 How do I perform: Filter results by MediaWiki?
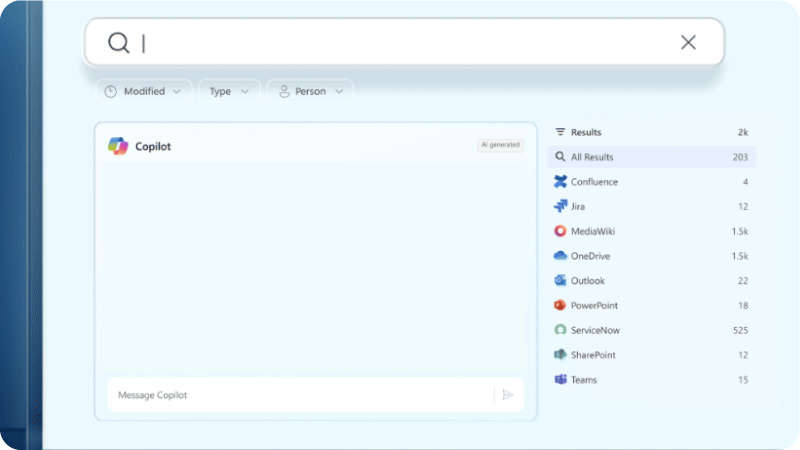[x=652, y=231]
